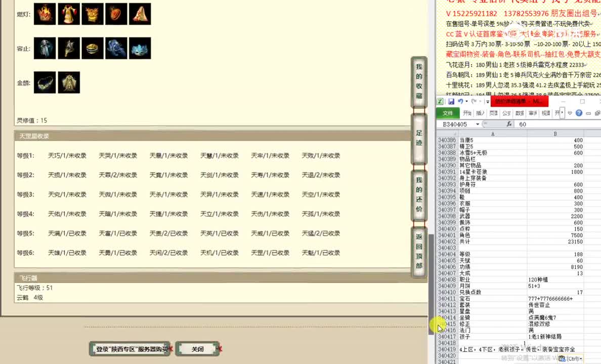Image resolution: width=601 pixels, height=364 pixels.
Task: Select the 足迹 sidebar tab
Action: pos(418,137)
